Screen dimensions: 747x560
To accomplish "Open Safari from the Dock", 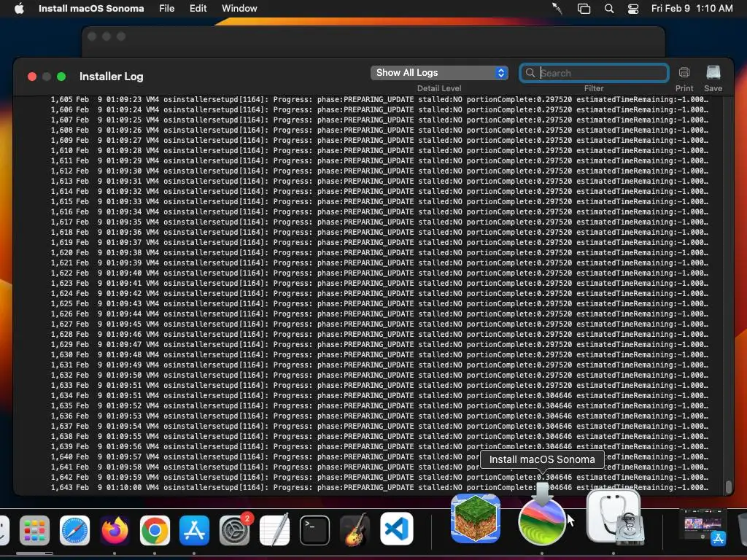I will pyautogui.click(x=75, y=530).
